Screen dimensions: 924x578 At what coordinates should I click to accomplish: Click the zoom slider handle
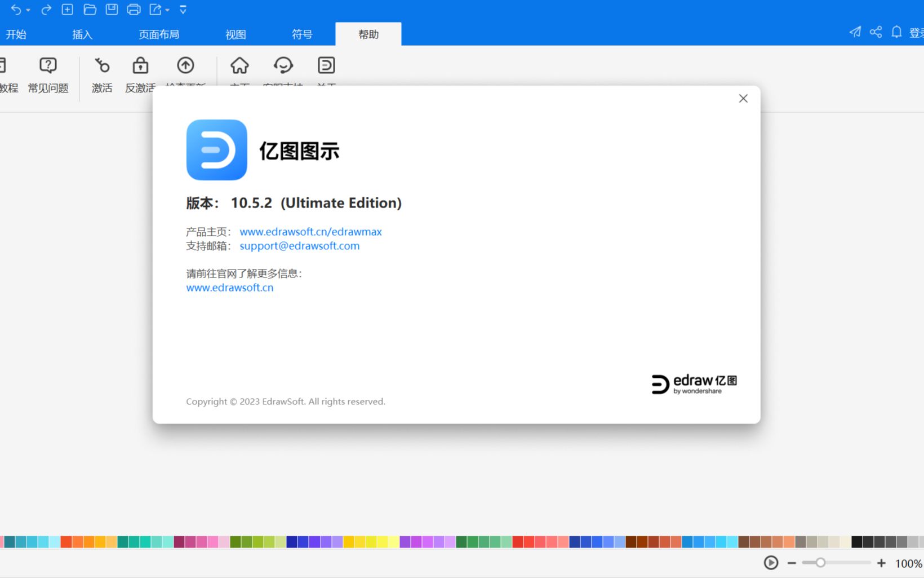click(x=820, y=563)
